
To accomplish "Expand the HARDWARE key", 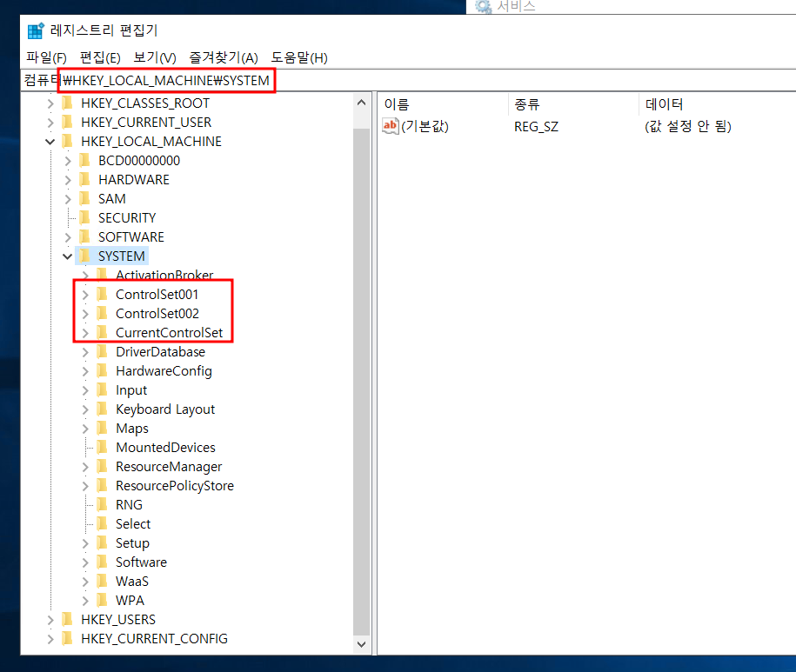I will coord(68,180).
